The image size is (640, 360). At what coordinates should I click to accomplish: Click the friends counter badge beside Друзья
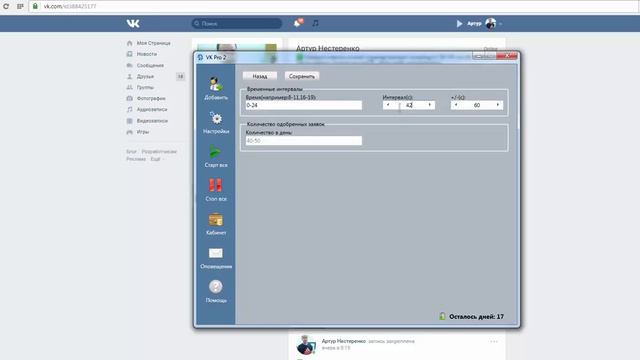[180, 76]
